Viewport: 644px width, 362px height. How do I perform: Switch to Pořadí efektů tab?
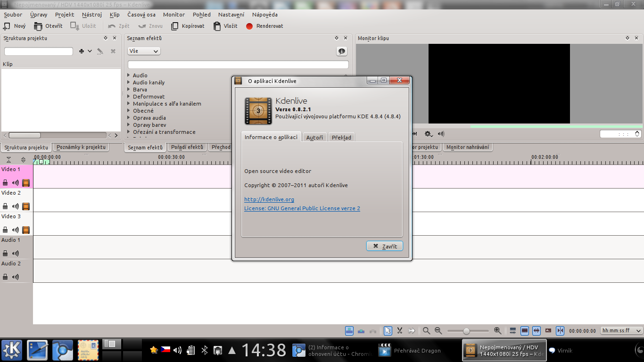tap(187, 147)
